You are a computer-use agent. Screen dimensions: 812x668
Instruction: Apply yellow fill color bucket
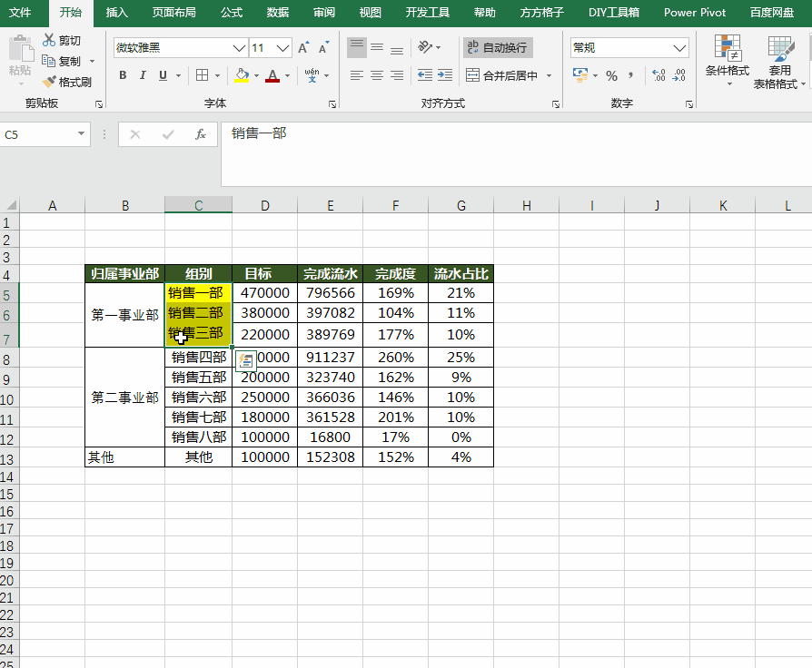242,75
